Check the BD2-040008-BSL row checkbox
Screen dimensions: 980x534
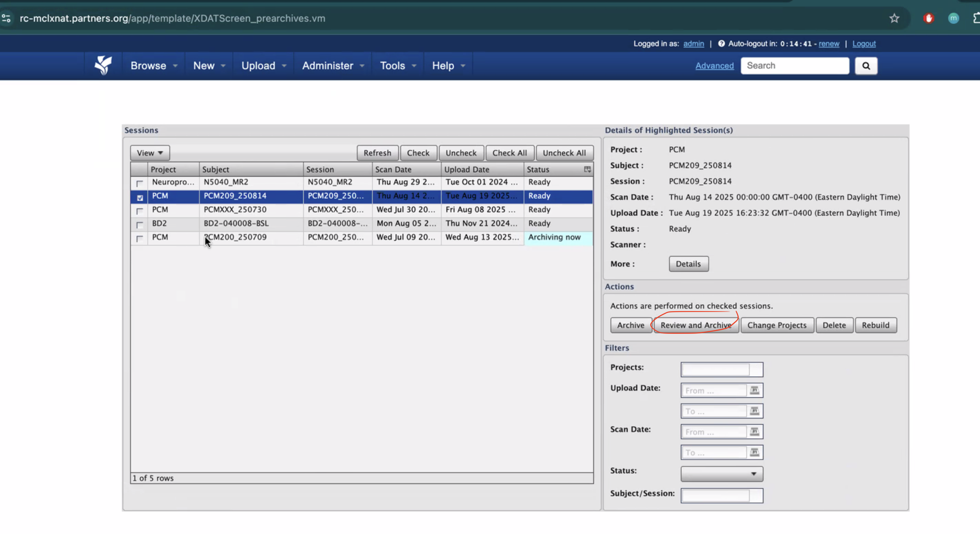coord(140,225)
